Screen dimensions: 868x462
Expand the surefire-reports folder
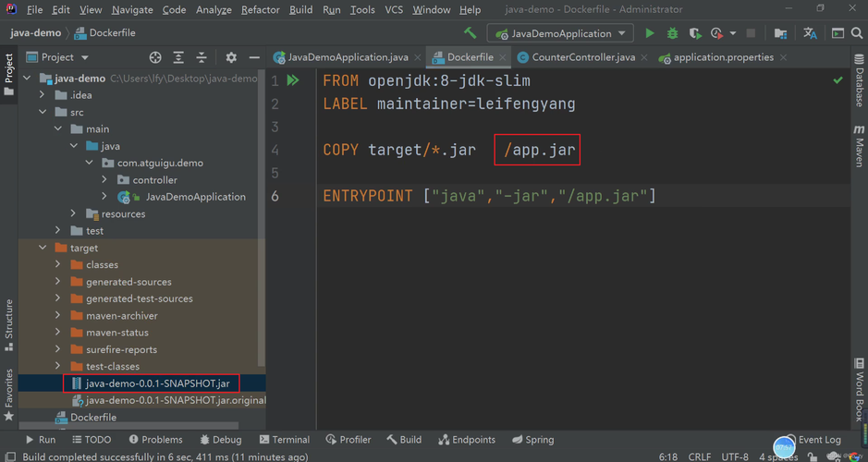pyautogui.click(x=57, y=349)
